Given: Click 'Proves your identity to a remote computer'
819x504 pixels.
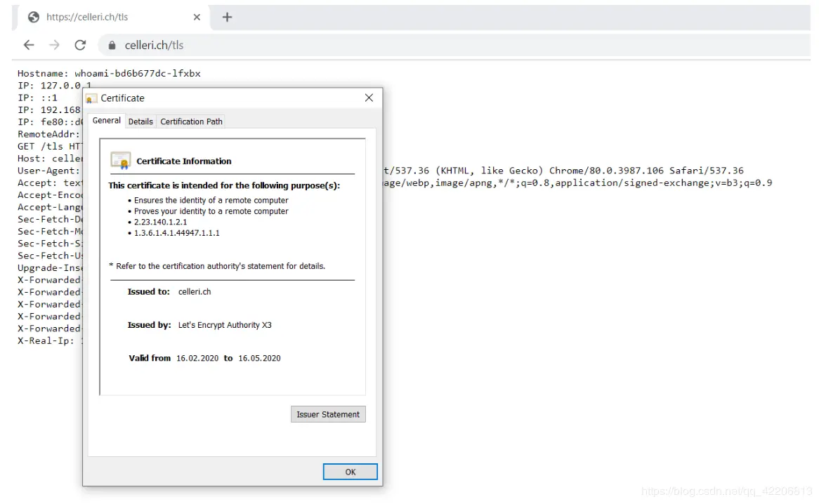Looking at the screenshot, I should point(211,211).
